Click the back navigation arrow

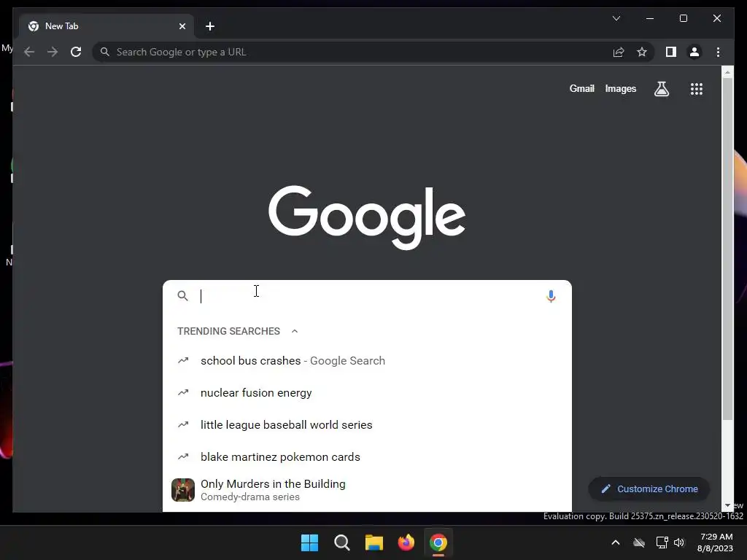click(x=29, y=52)
